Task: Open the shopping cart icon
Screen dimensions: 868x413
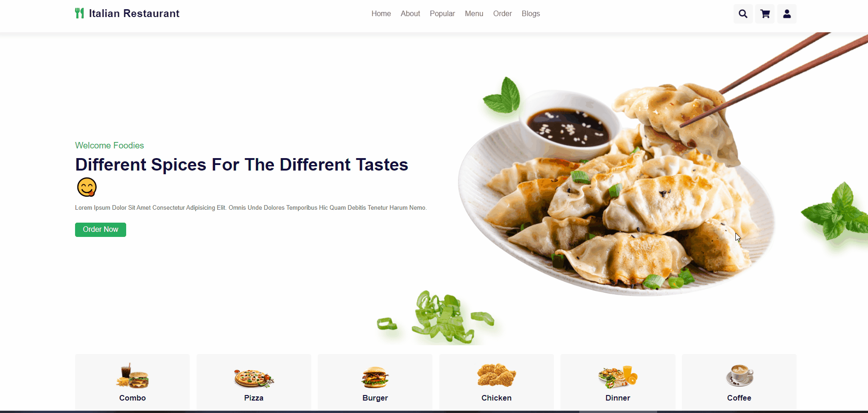Action: (x=765, y=14)
